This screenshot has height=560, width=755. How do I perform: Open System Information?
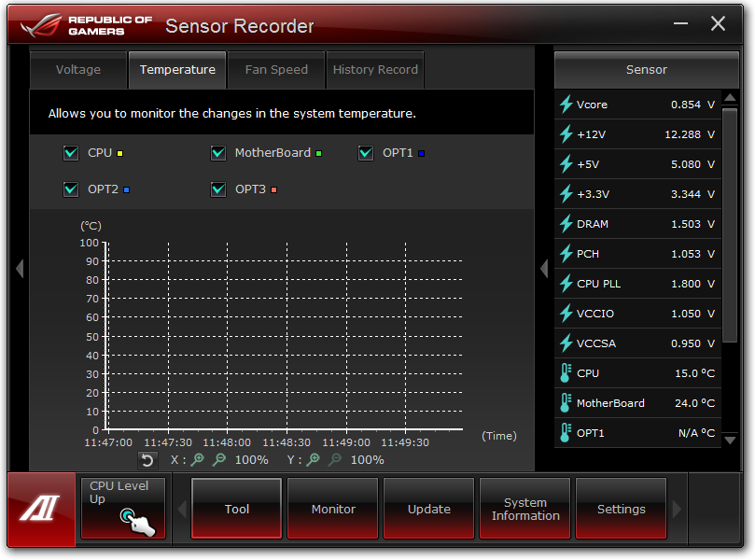[x=524, y=509]
